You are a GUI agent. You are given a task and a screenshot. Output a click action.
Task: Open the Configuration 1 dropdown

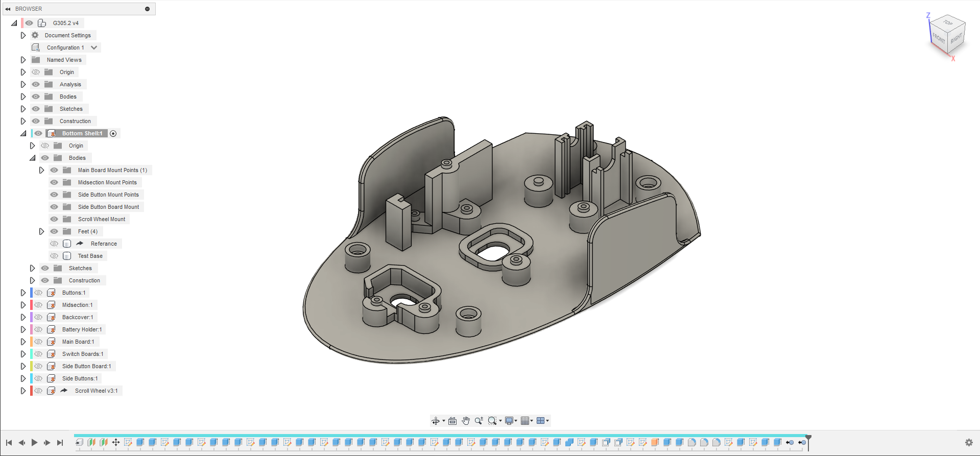(94, 47)
